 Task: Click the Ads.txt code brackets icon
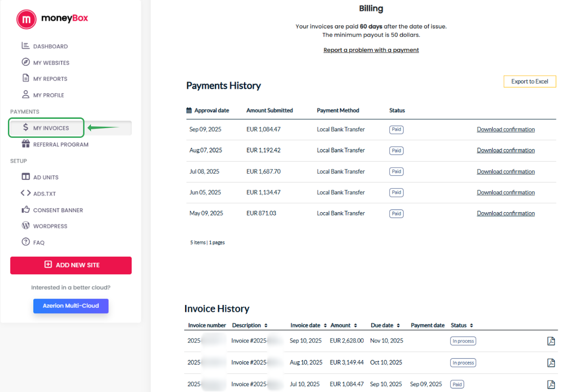point(25,193)
